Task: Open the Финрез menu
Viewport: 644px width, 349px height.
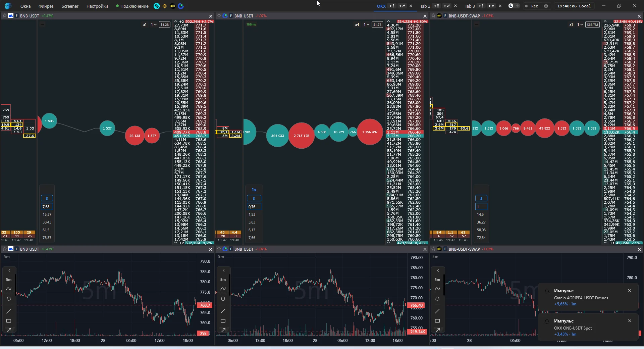Action: (x=46, y=6)
